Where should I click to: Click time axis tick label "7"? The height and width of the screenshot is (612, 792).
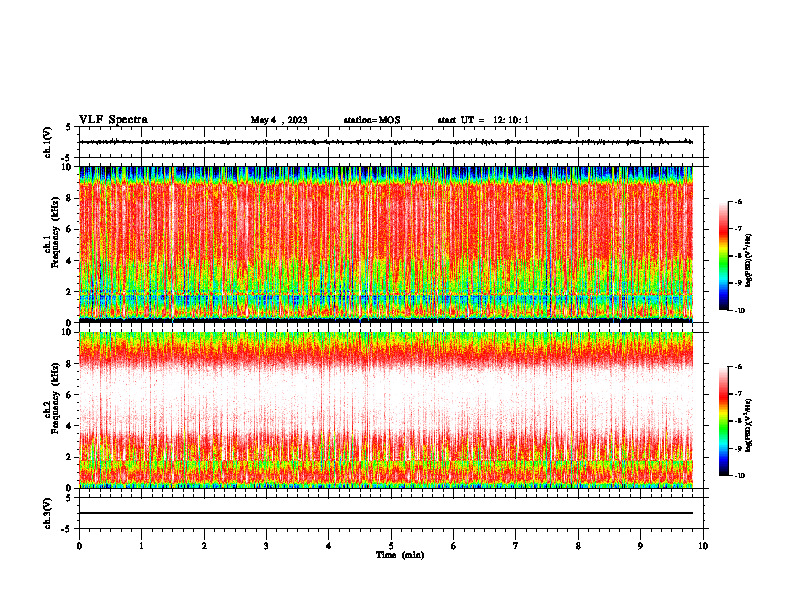[516, 546]
